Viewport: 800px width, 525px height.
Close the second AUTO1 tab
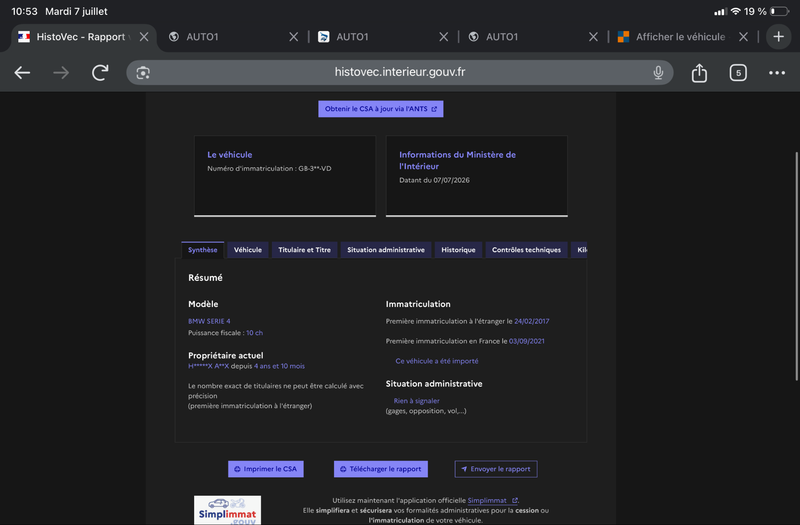[443, 37]
